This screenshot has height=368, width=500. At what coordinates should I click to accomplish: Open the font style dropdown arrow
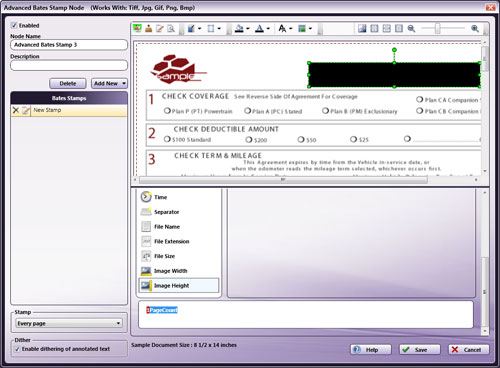coord(290,29)
